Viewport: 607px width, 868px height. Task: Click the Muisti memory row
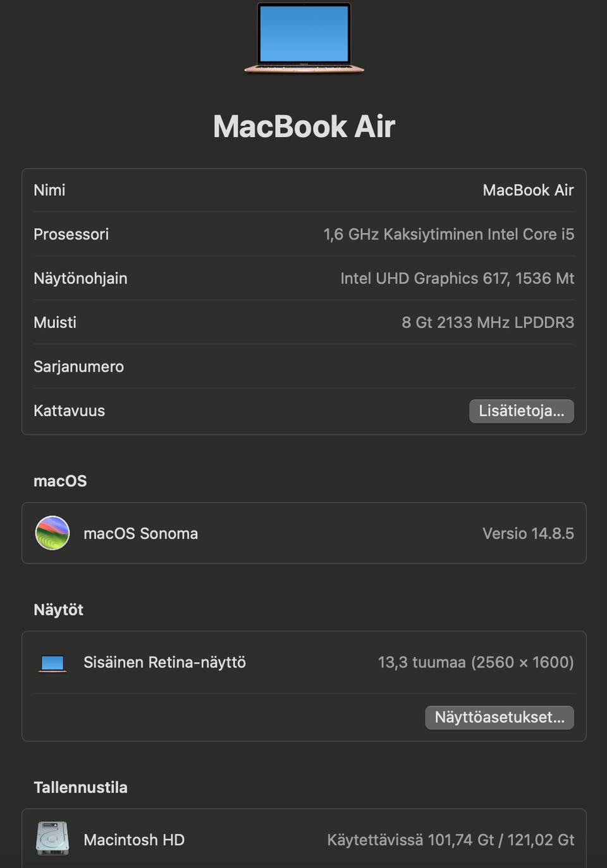point(304,322)
